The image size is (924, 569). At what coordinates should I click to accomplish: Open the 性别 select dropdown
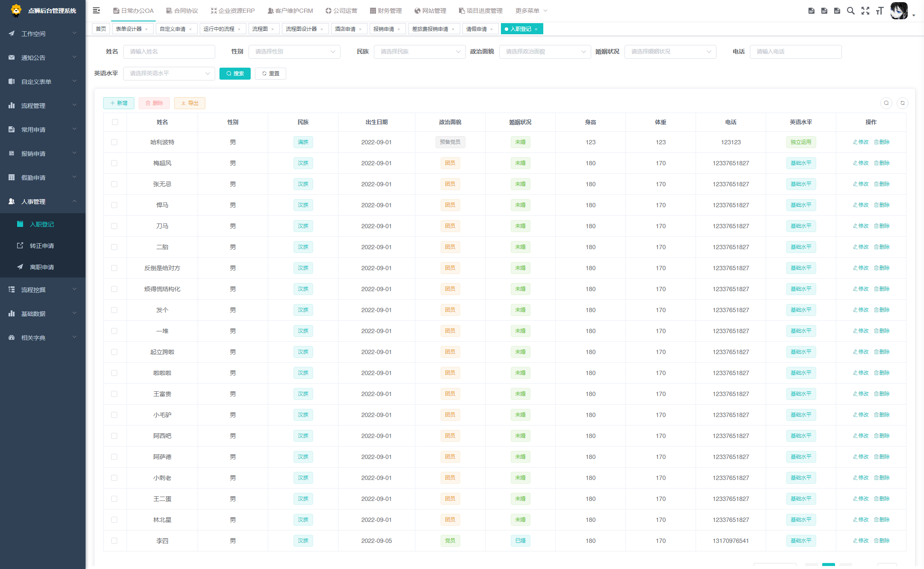point(294,51)
